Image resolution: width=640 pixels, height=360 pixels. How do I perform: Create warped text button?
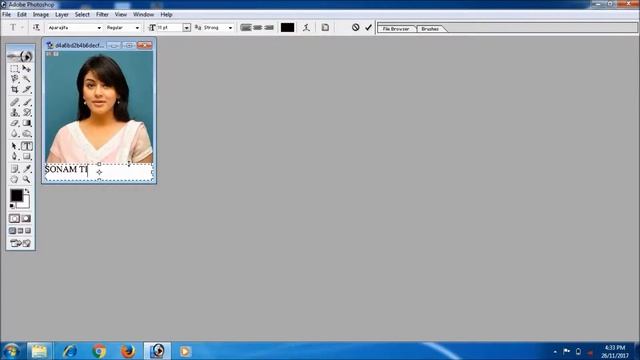[x=306, y=27]
